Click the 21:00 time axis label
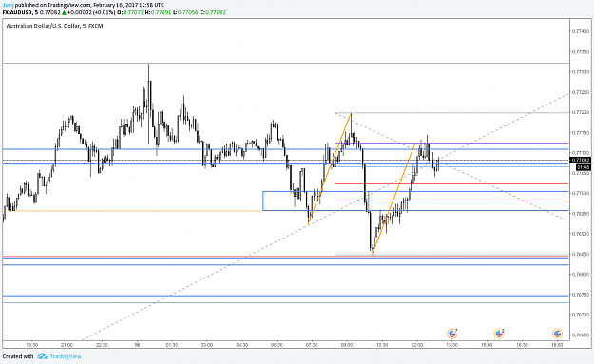 (67, 345)
